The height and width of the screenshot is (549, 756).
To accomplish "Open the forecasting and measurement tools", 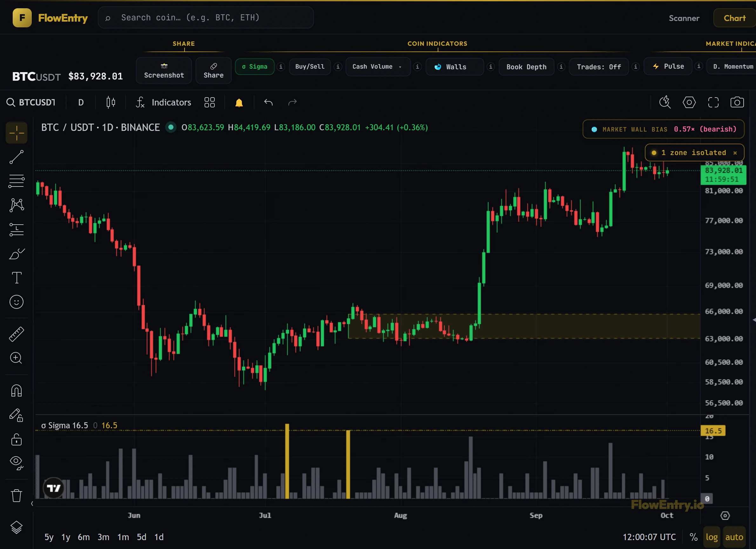I will [x=16, y=230].
